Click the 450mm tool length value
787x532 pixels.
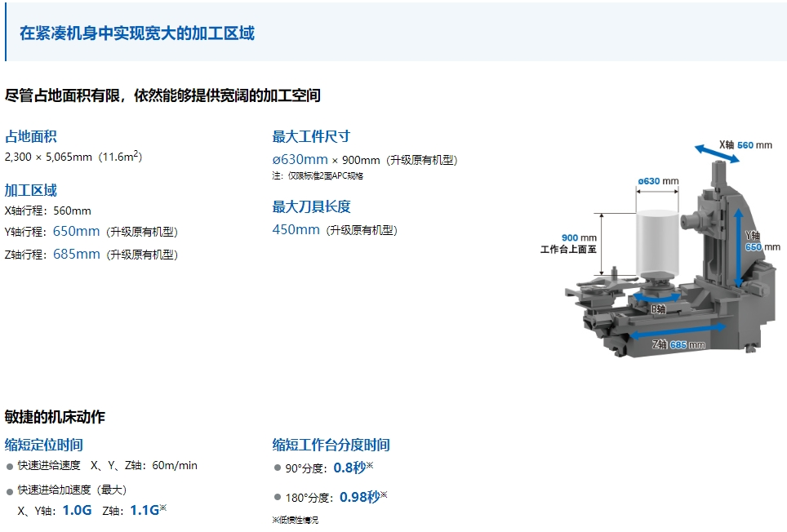(296, 230)
